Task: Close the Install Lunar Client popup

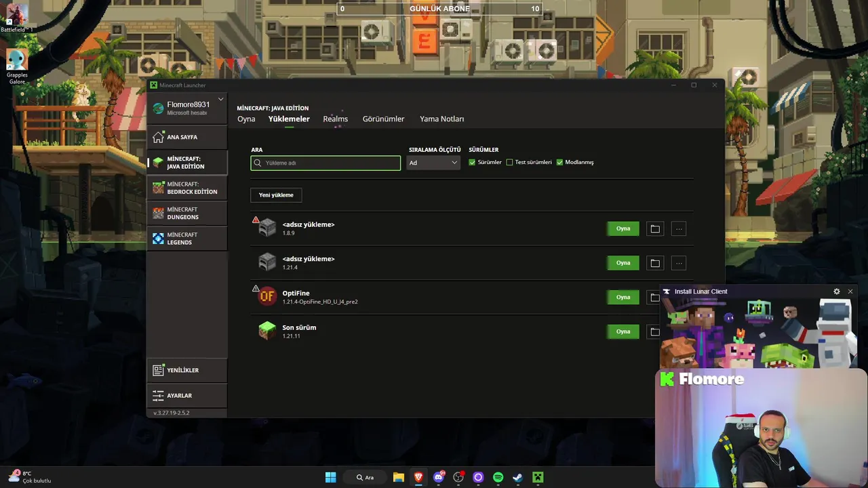Action: pyautogui.click(x=850, y=291)
